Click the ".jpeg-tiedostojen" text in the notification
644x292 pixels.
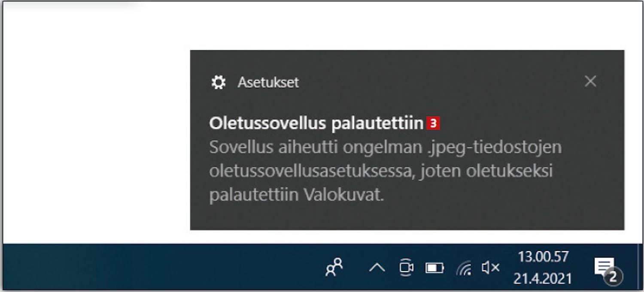495,148
